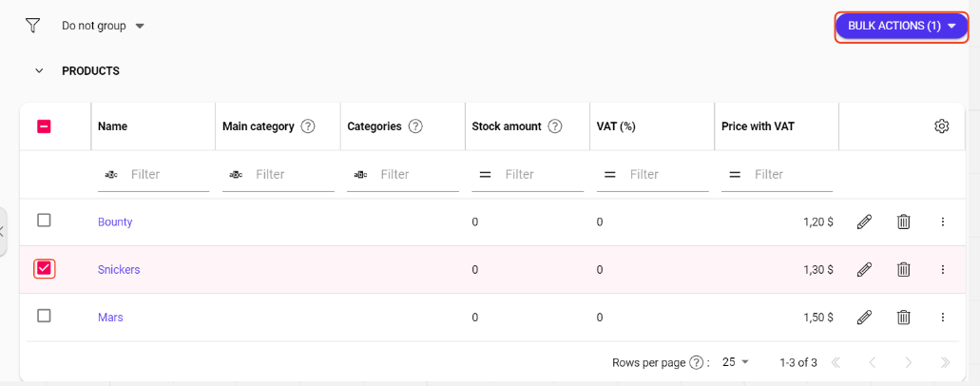Delete Snickers with the trash icon
980x386 pixels.
coord(903,270)
